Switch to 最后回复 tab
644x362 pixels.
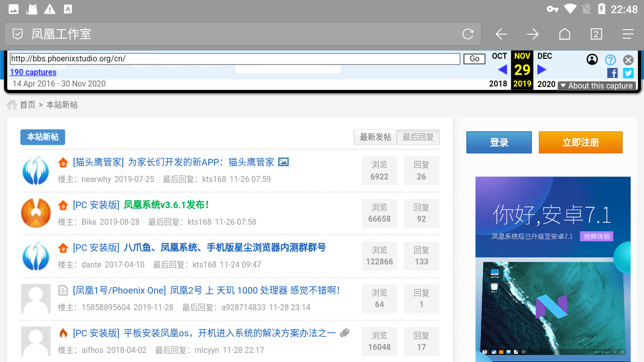[418, 137]
